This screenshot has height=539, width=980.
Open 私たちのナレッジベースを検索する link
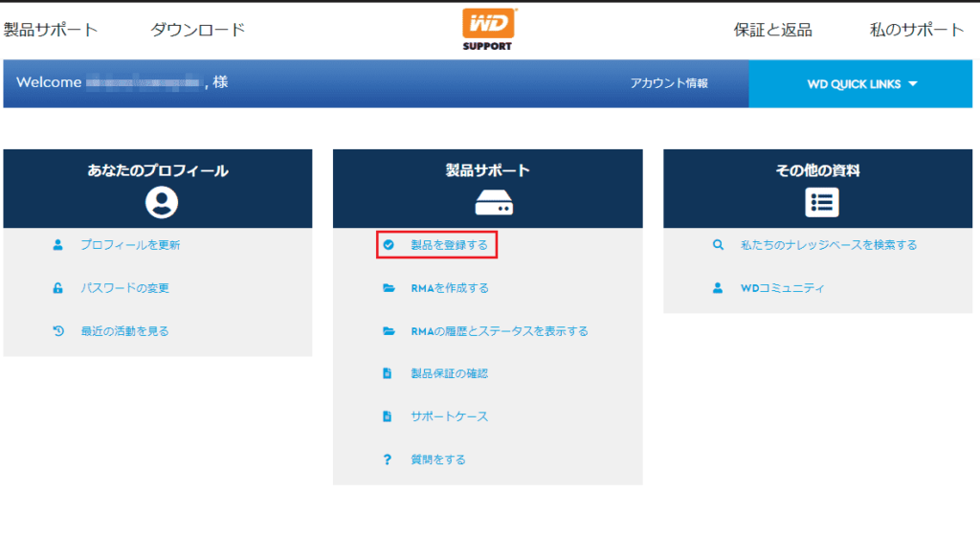tap(829, 244)
